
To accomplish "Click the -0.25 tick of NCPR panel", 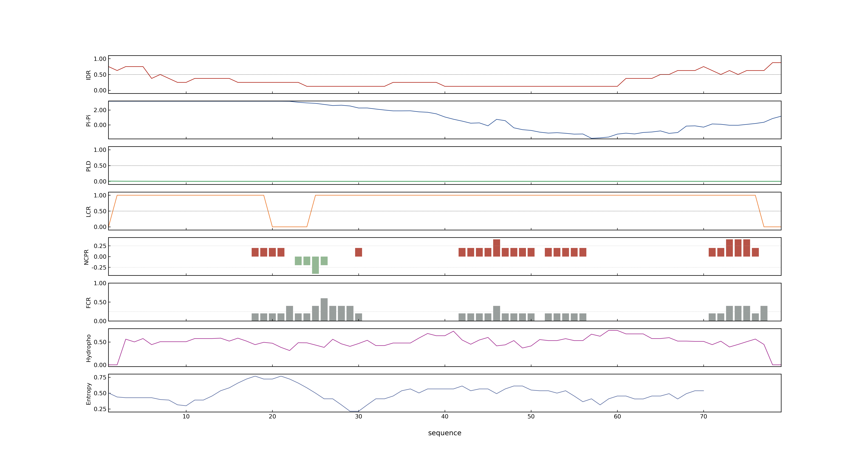I will tap(99, 267).
